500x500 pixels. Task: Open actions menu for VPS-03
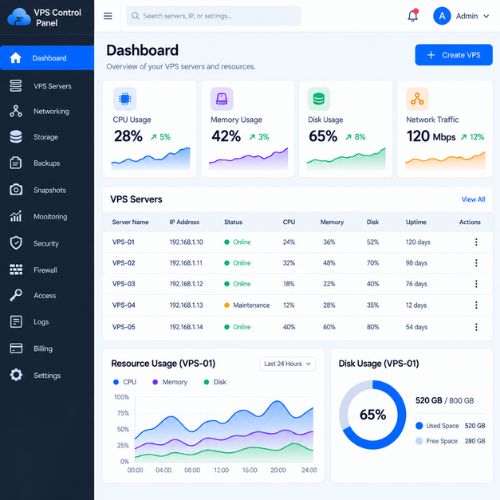pos(476,284)
